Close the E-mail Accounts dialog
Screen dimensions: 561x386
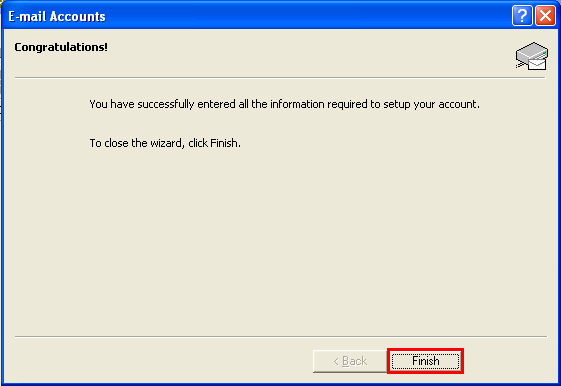tap(545, 16)
